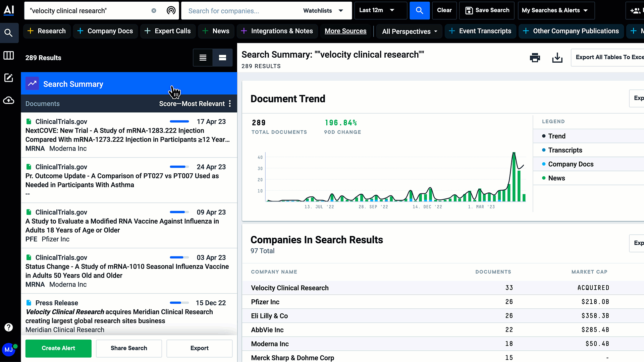Select the Event Transcripts filter
The height and width of the screenshot is (362, 644).
pos(480,31)
